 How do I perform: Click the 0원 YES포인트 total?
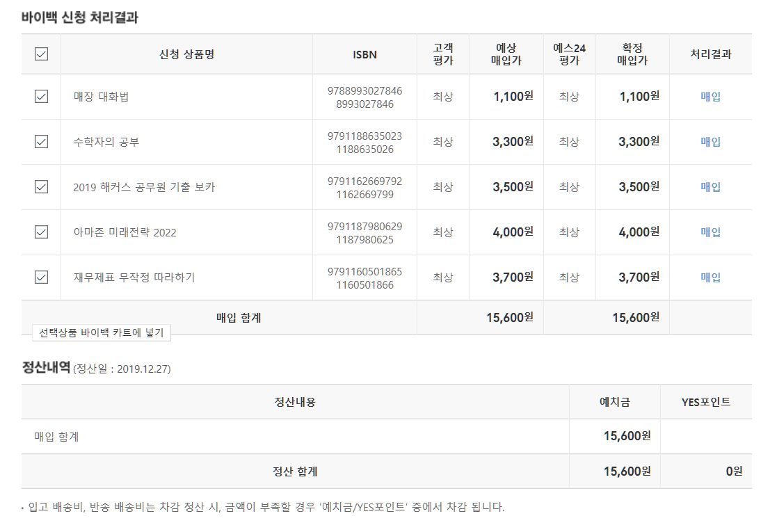click(x=734, y=471)
